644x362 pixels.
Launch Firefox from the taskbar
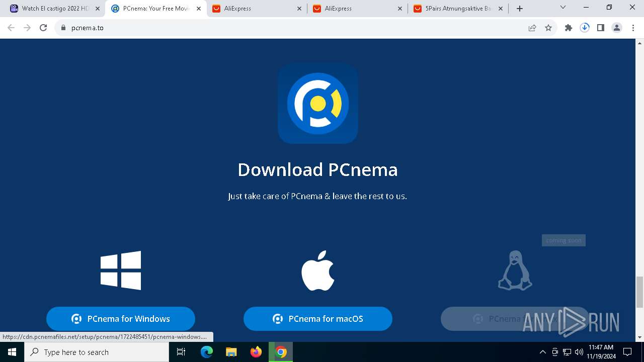tap(256, 352)
